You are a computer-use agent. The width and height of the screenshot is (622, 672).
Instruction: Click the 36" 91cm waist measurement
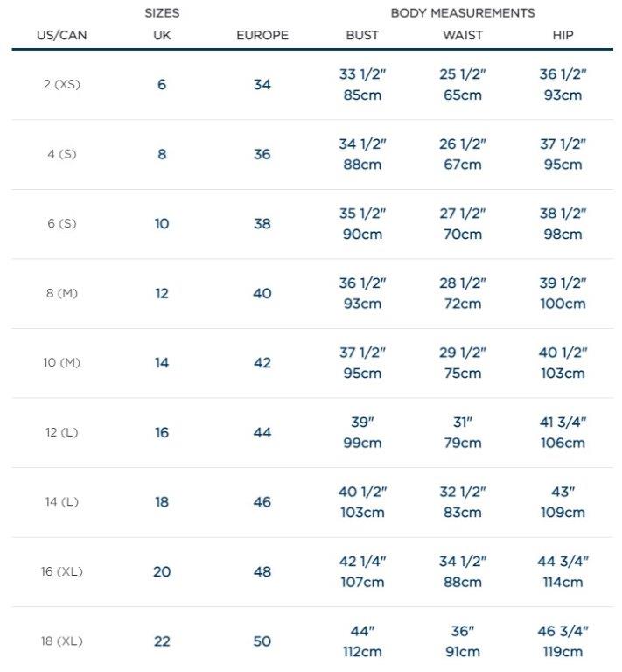[x=462, y=641]
